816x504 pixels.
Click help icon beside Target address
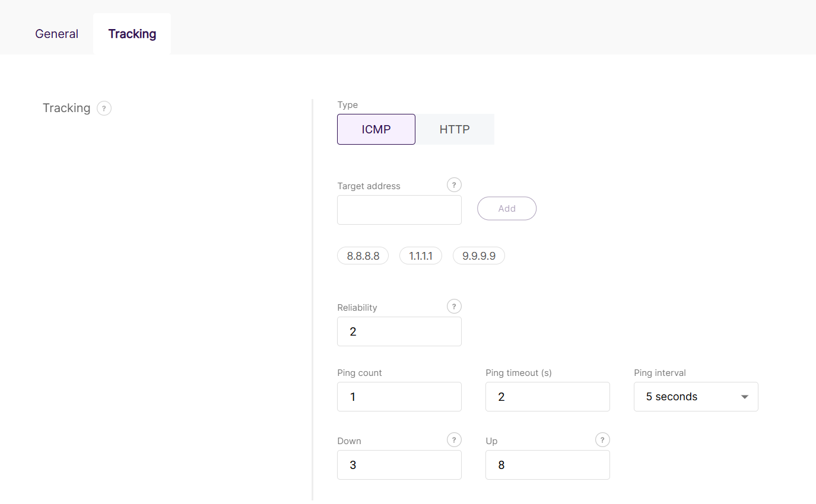tap(454, 185)
